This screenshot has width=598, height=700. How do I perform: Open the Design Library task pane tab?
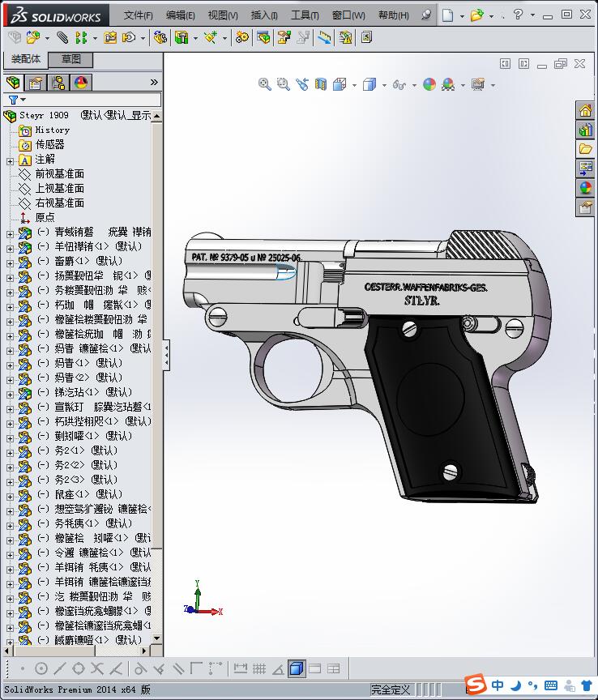pyautogui.click(x=586, y=130)
